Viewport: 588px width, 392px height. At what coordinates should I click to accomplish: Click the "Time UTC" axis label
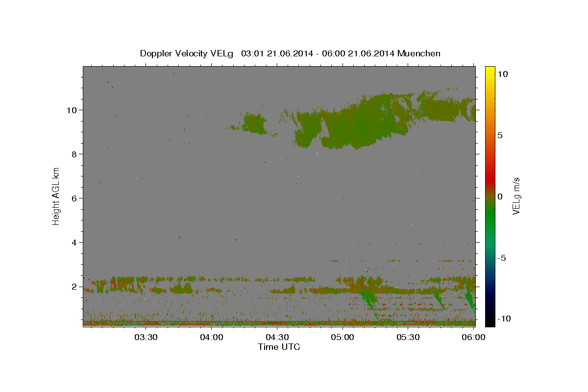(279, 347)
